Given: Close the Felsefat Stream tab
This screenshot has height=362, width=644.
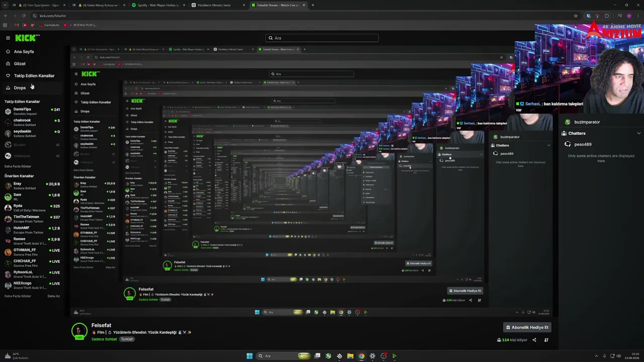Looking at the screenshot, I should click(303, 5).
